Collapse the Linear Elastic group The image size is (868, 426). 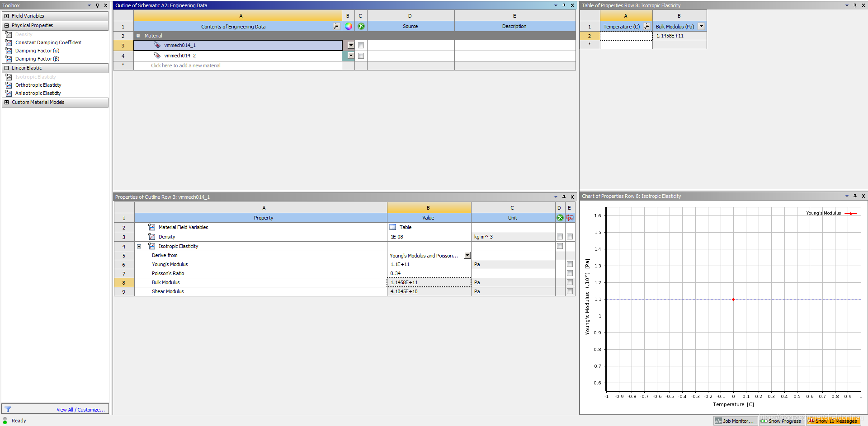7,68
